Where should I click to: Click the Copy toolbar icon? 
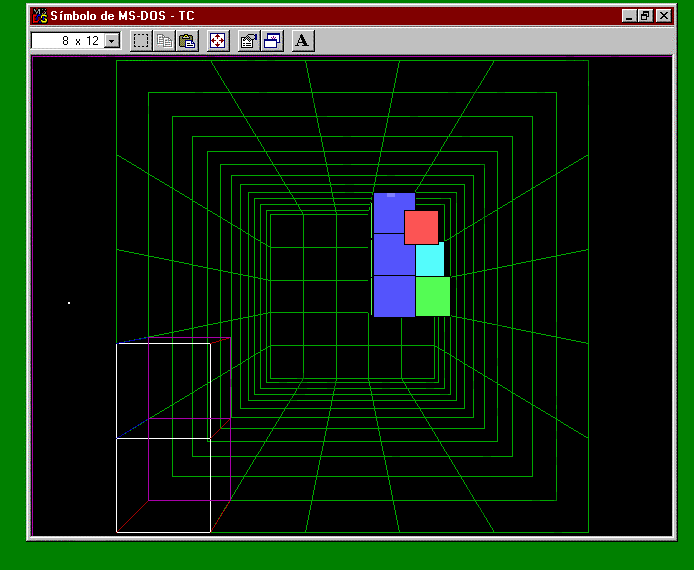click(x=164, y=41)
